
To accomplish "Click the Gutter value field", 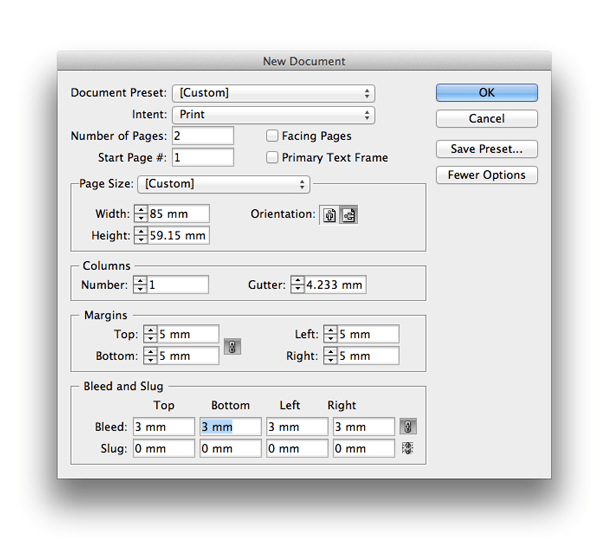I will 335,285.
